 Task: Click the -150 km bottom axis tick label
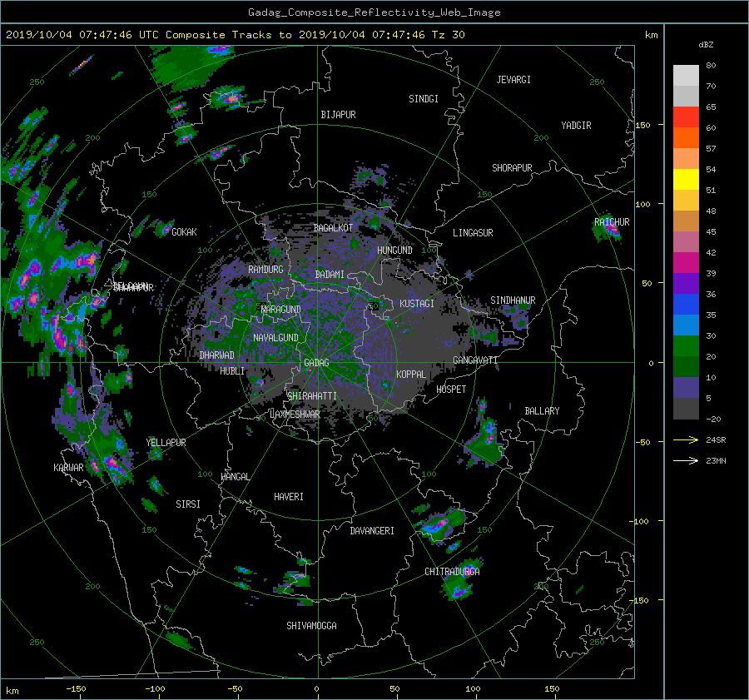pos(76,689)
